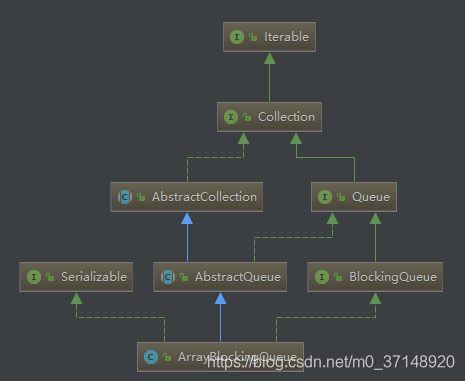Select the Iterable interface node
The width and height of the screenshot is (465, 381).
(x=269, y=37)
